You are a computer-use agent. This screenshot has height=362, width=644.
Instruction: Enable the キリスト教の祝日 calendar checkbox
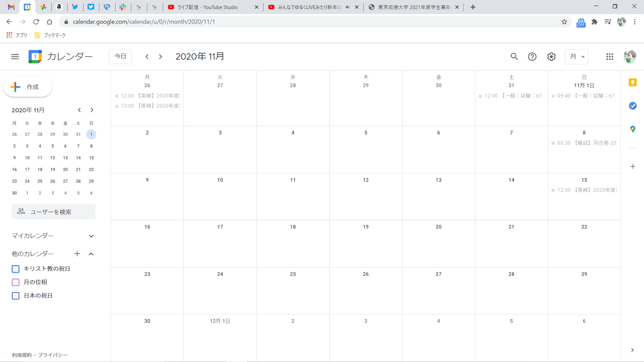[15, 269]
